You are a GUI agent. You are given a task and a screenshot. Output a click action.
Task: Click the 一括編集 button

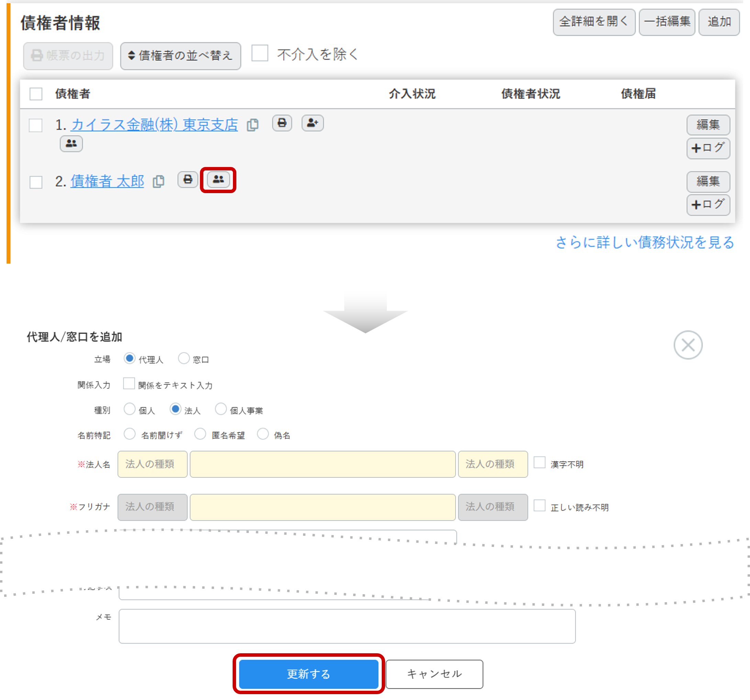[x=667, y=22]
